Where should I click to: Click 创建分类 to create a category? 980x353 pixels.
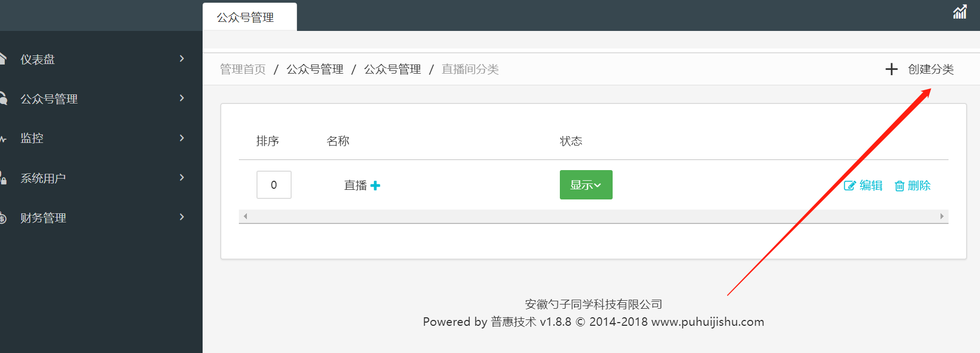click(930, 69)
